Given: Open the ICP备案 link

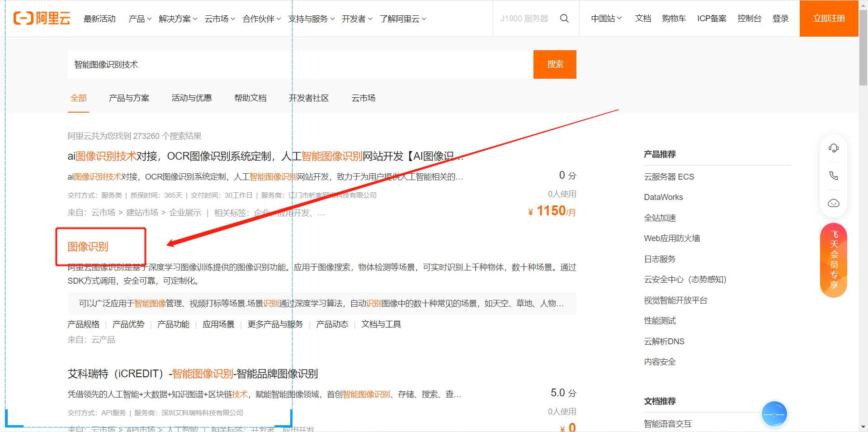Looking at the screenshot, I should tap(712, 19).
